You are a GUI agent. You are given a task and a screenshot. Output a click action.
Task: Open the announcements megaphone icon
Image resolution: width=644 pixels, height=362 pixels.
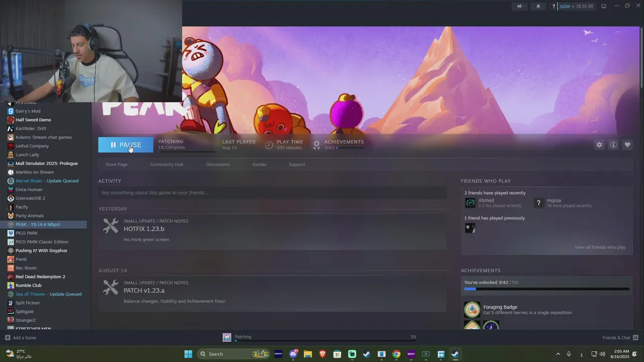(520, 6)
